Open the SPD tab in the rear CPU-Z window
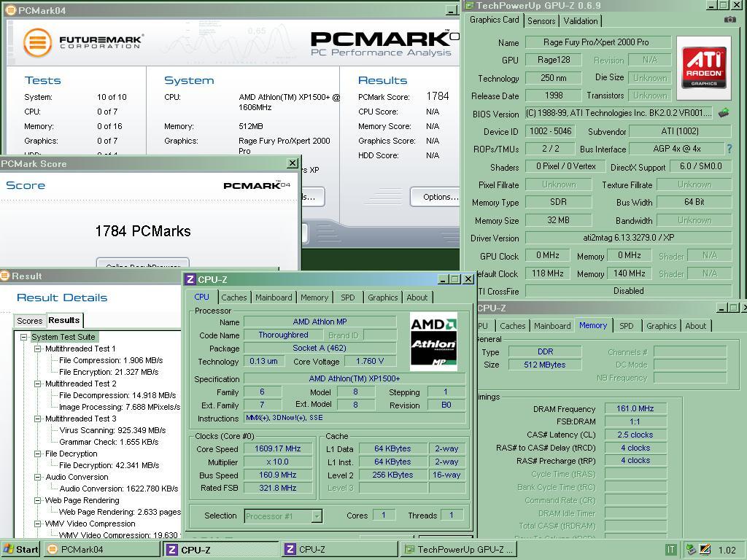747x560 pixels. [627, 326]
